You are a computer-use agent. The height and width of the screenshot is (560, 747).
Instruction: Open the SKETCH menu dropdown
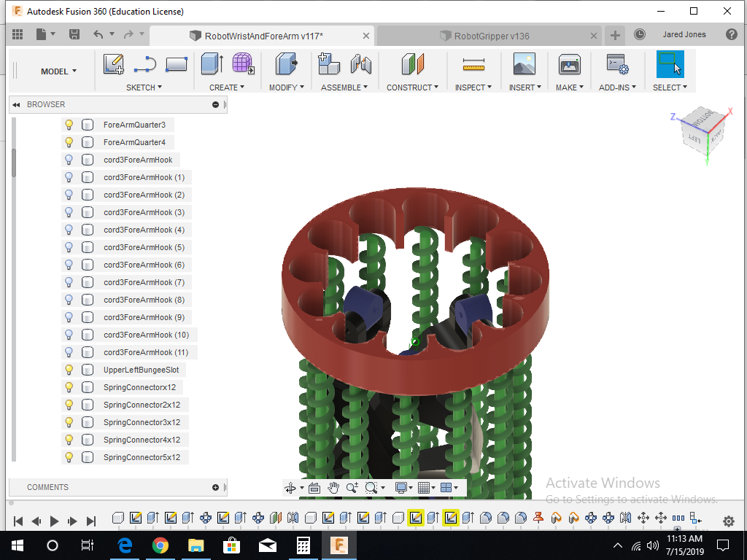(144, 87)
